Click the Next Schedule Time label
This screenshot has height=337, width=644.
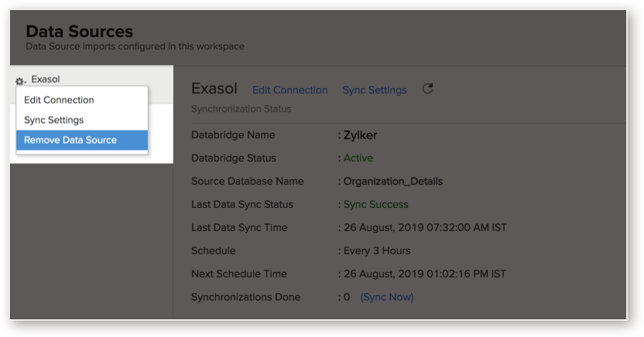239,274
